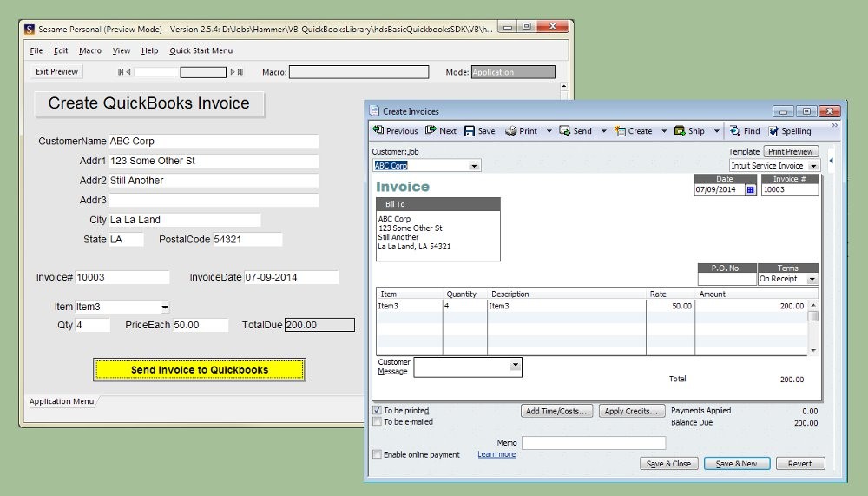Click the Revert button
This screenshot has width=868, height=496.
(x=800, y=463)
